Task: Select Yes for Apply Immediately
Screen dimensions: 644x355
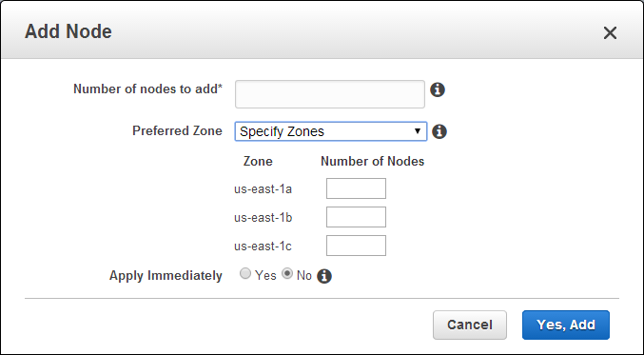Action: pos(245,274)
